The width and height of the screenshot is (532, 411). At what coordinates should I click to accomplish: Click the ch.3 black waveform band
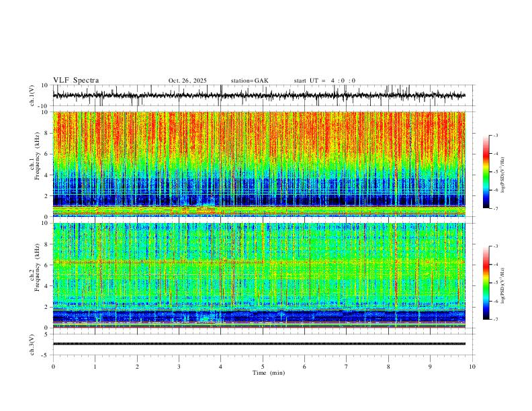(x=259, y=344)
